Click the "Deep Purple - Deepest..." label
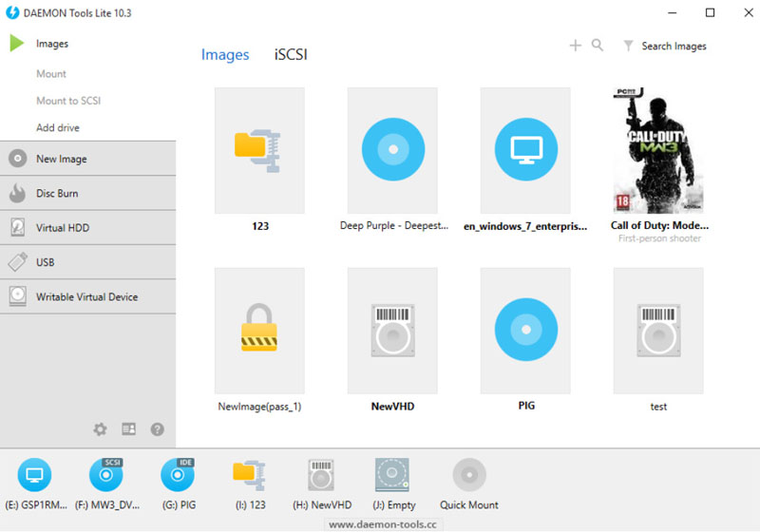 pos(394,226)
